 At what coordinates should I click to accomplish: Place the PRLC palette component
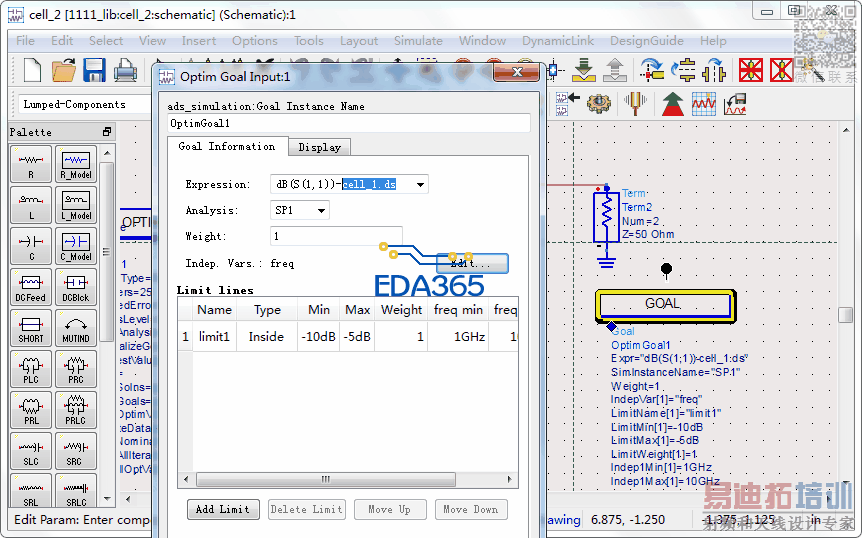[76, 410]
